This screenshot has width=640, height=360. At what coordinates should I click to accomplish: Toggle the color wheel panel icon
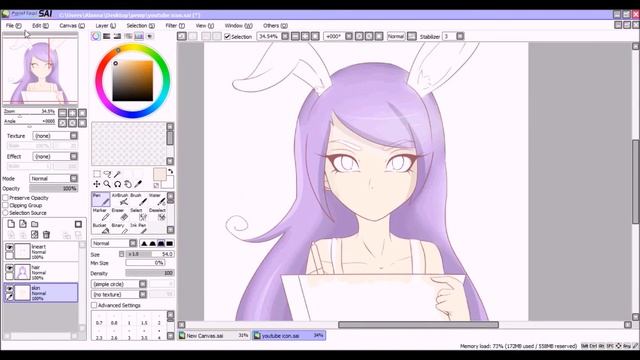coord(96,36)
